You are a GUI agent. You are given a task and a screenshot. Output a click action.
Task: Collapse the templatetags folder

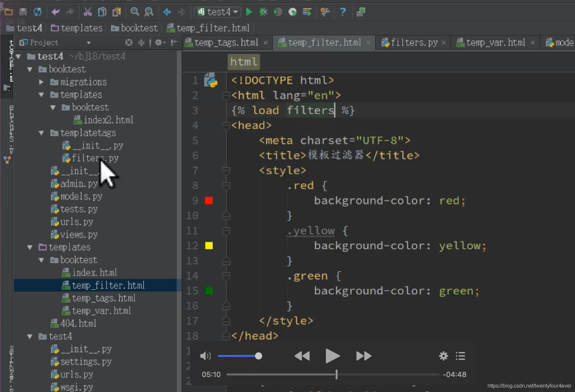pos(41,133)
